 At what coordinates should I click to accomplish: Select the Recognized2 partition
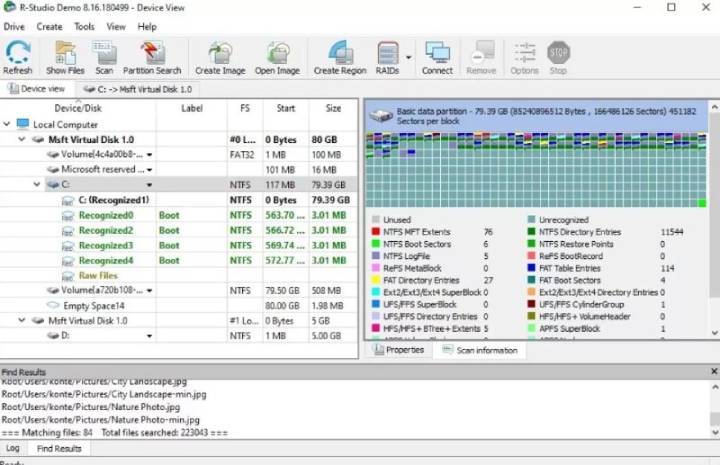tap(106, 230)
